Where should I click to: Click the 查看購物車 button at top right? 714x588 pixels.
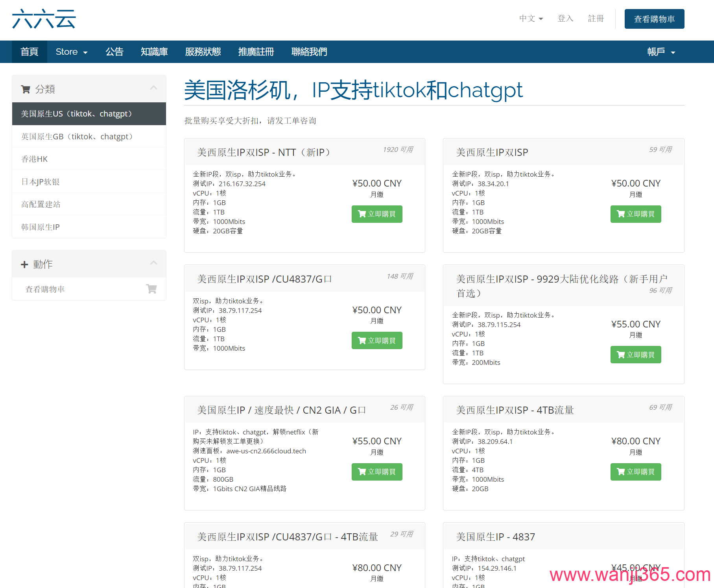click(654, 18)
